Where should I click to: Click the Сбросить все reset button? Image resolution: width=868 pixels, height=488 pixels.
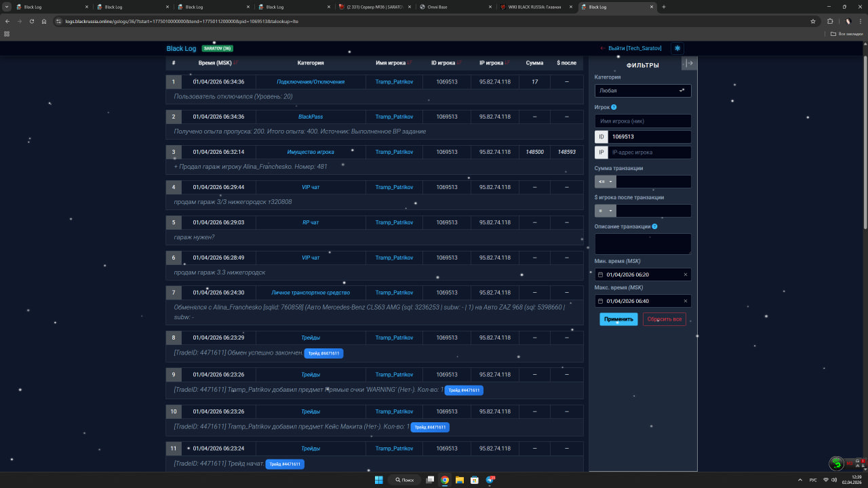coord(664,319)
